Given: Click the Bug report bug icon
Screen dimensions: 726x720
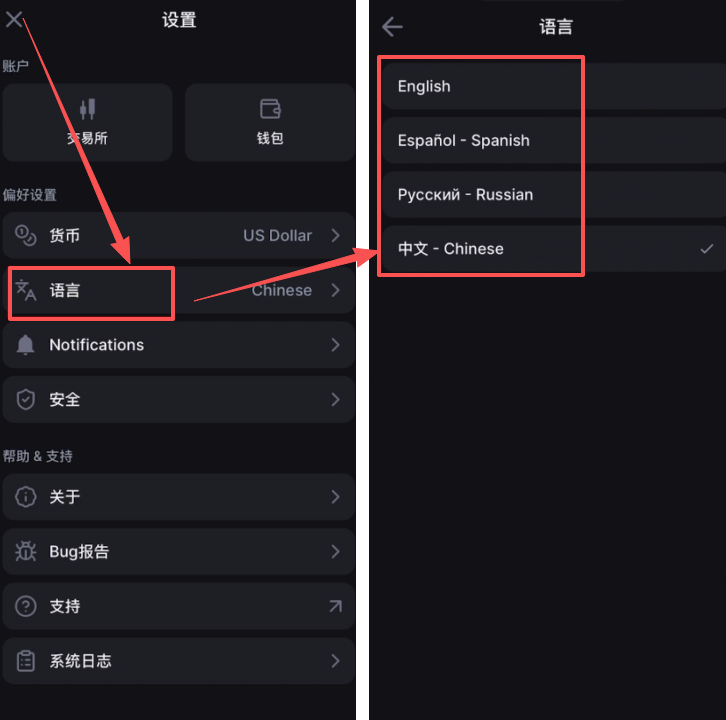Looking at the screenshot, I should tap(25, 551).
